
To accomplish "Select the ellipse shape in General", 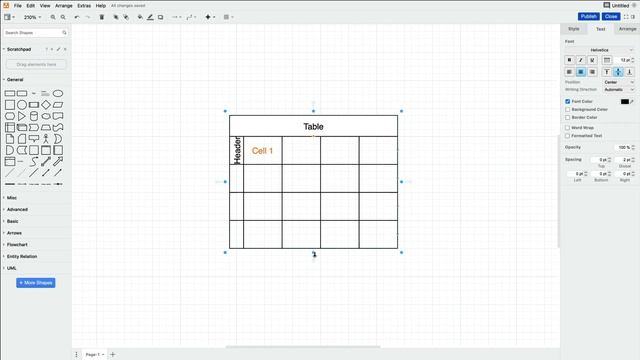I will 58,93.
